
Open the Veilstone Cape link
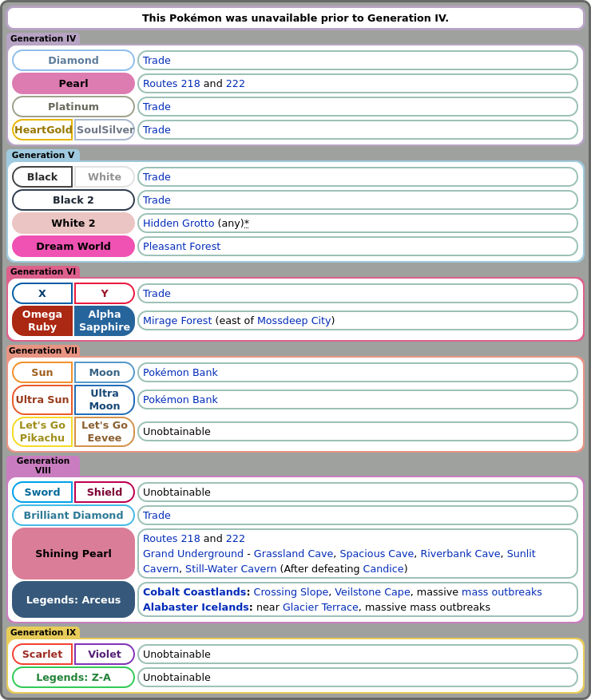tap(372, 592)
